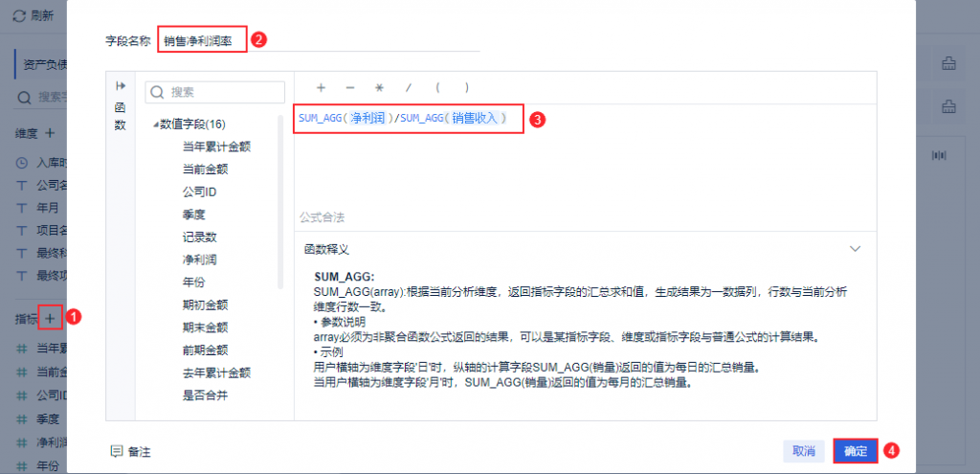The width and height of the screenshot is (980, 474).
Task: Select 净利润 field from the list
Action: pyautogui.click(x=201, y=259)
